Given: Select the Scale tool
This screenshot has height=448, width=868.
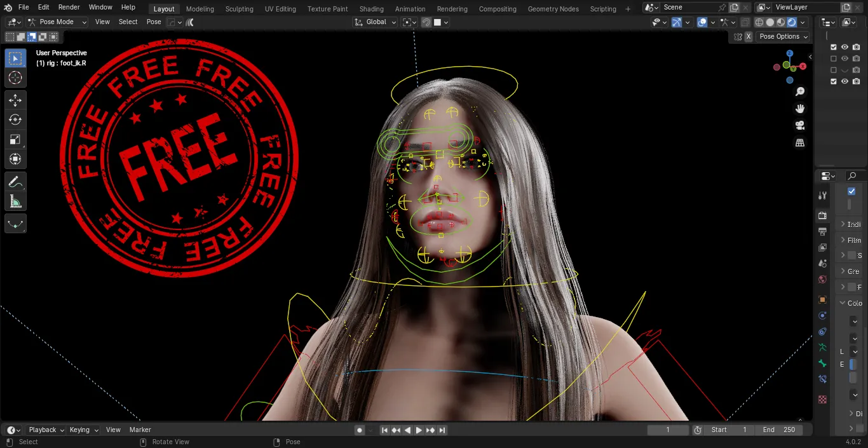Looking at the screenshot, I should pyautogui.click(x=16, y=140).
